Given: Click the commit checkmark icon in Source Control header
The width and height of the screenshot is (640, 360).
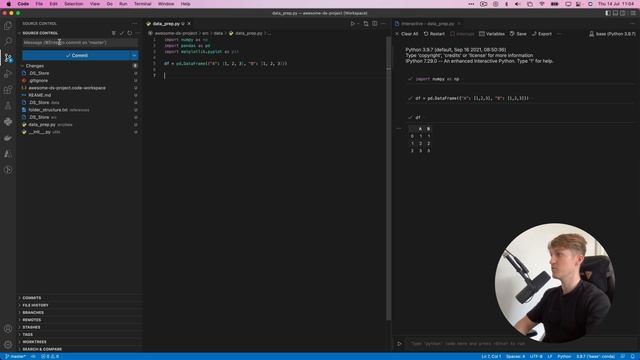Looking at the screenshot, I should pyautogui.click(x=122, y=33).
